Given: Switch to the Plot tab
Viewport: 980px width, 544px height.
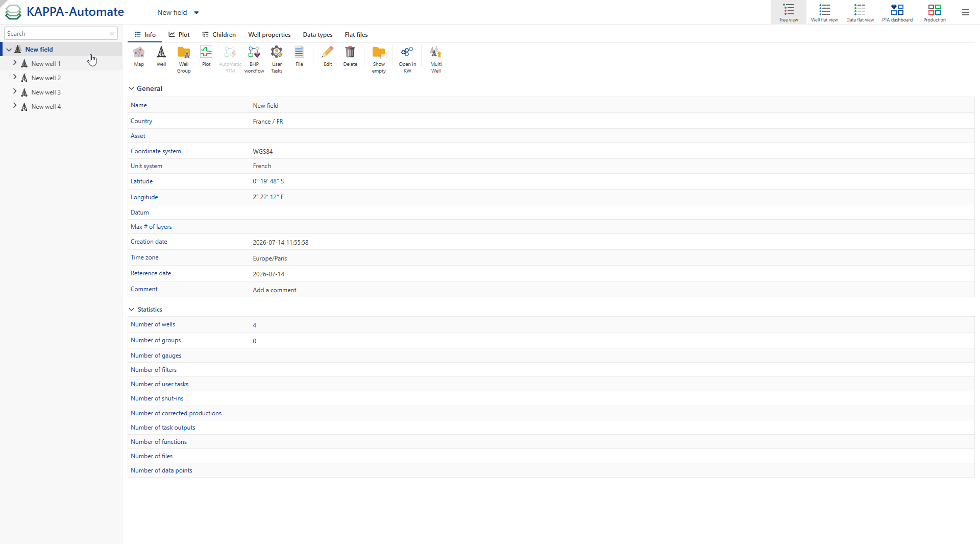Looking at the screenshot, I should pyautogui.click(x=179, y=35).
